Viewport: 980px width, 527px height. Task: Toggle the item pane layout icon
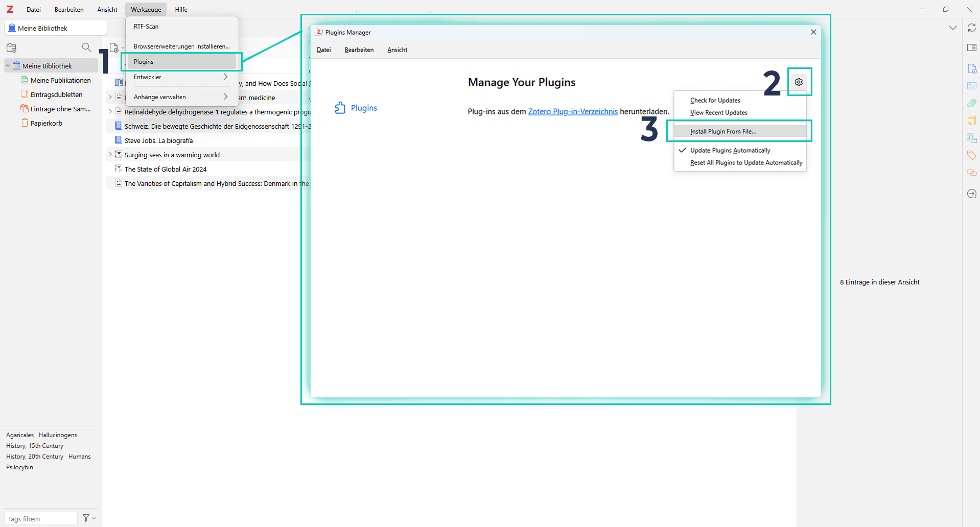pyautogui.click(x=971, y=48)
